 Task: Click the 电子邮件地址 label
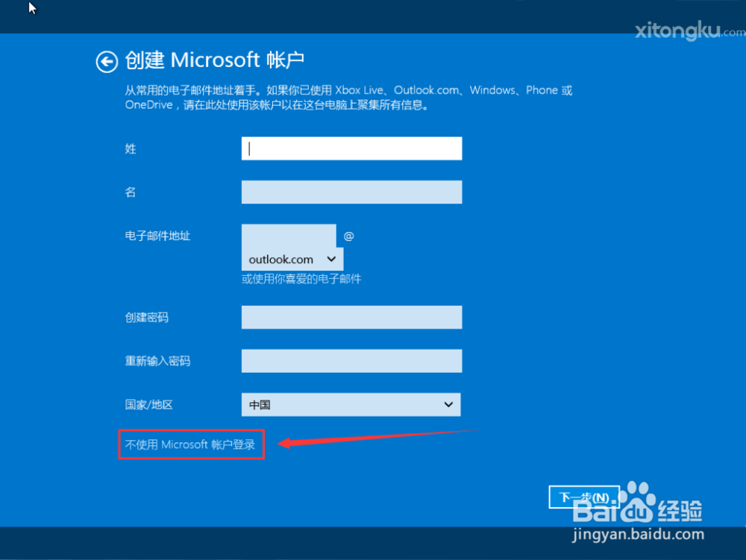pos(157,236)
